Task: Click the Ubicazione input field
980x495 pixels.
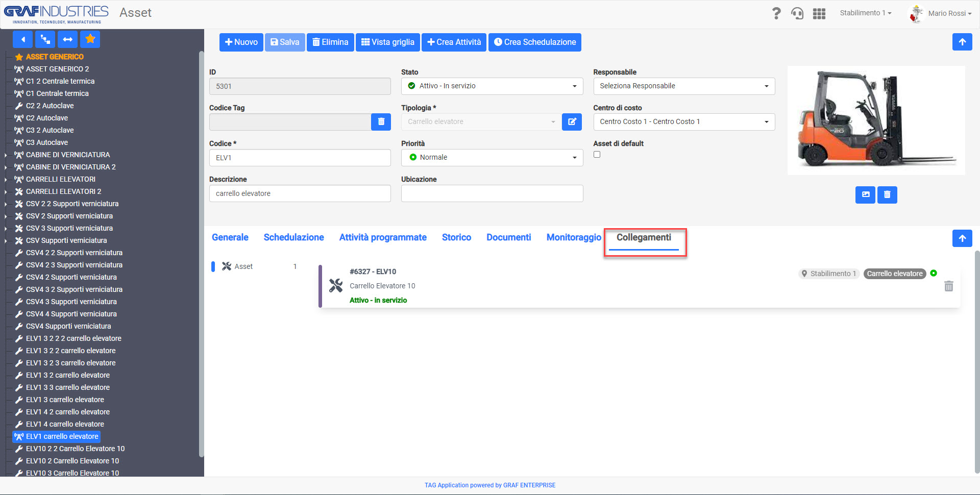Action: coord(492,193)
